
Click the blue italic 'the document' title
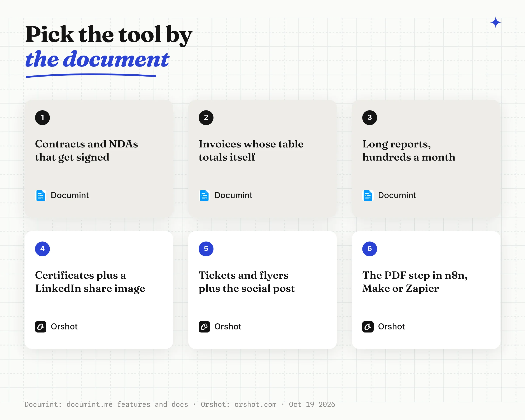[x=97, y=59]
